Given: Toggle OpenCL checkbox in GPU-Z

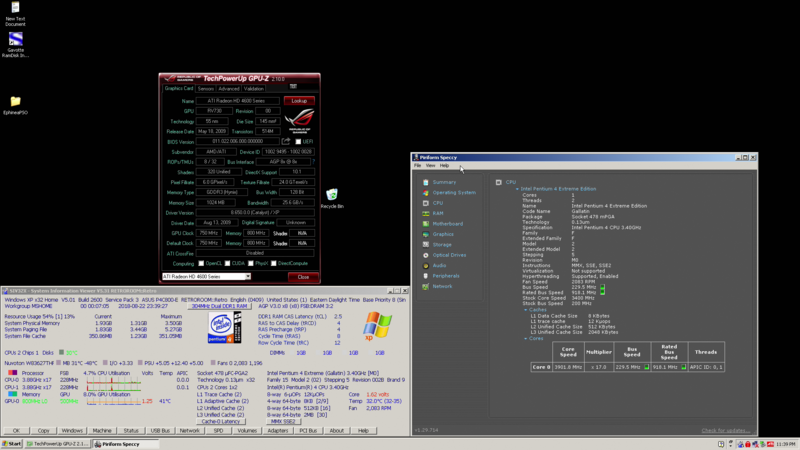Looking at the screenshot, I should (201, 264).
